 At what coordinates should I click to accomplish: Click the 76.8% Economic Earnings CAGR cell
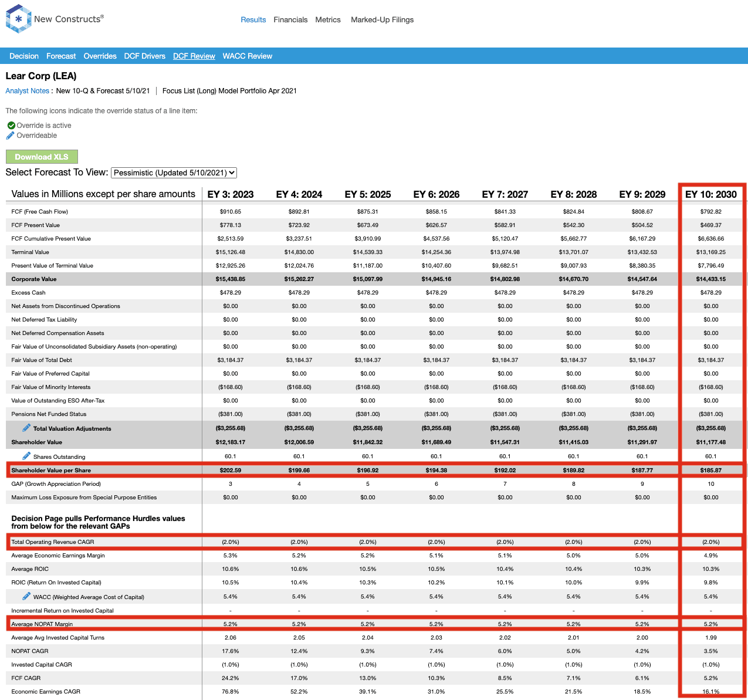coord(231,692)
